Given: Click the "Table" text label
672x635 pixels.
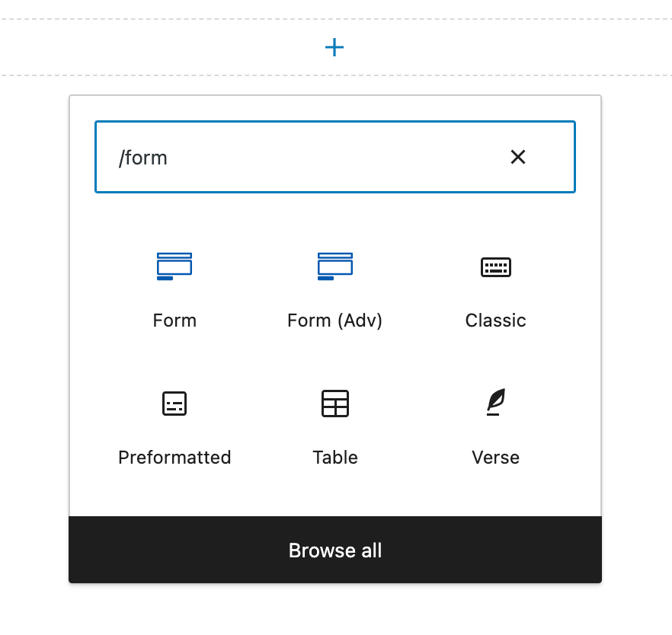Looking at the screenshot, I should click(334, 458).
